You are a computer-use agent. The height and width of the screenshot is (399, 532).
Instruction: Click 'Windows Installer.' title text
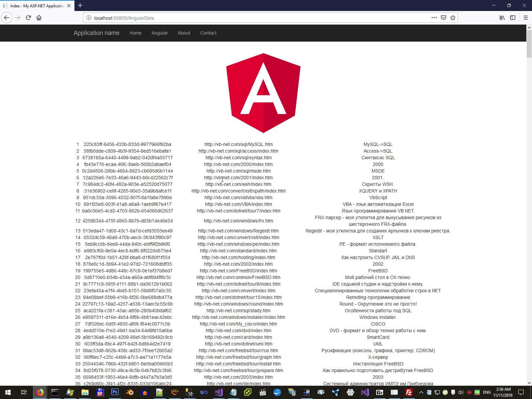click(x=378, y=317)
